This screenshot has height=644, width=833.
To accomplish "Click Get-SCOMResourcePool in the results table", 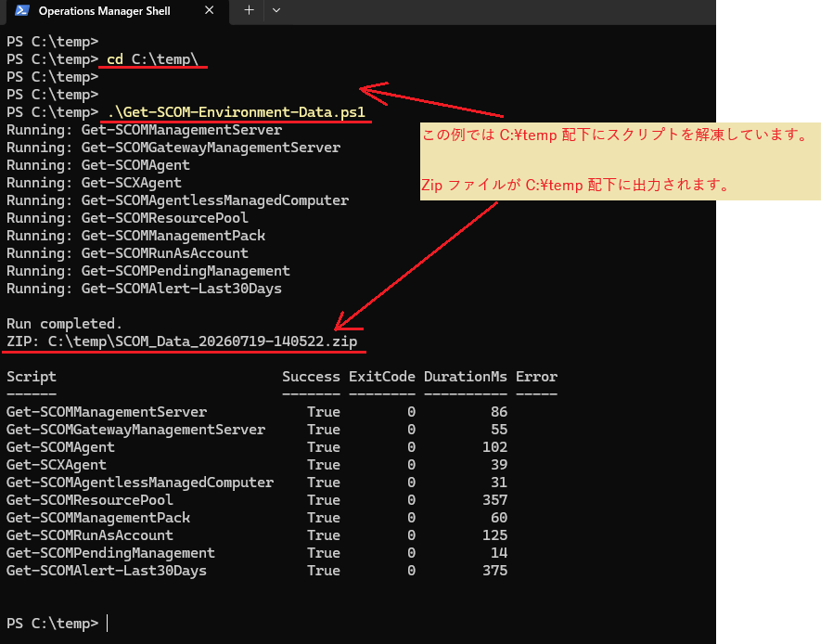I will pos(89,499).
